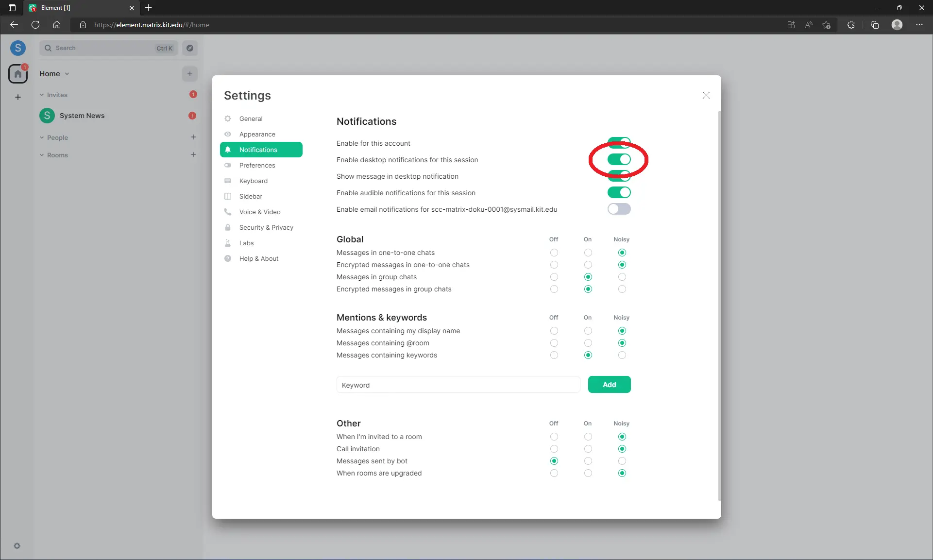The image size is (933, 560).
Task: Switch to the Appearance settings tab
Action: [x=256, y=134]
